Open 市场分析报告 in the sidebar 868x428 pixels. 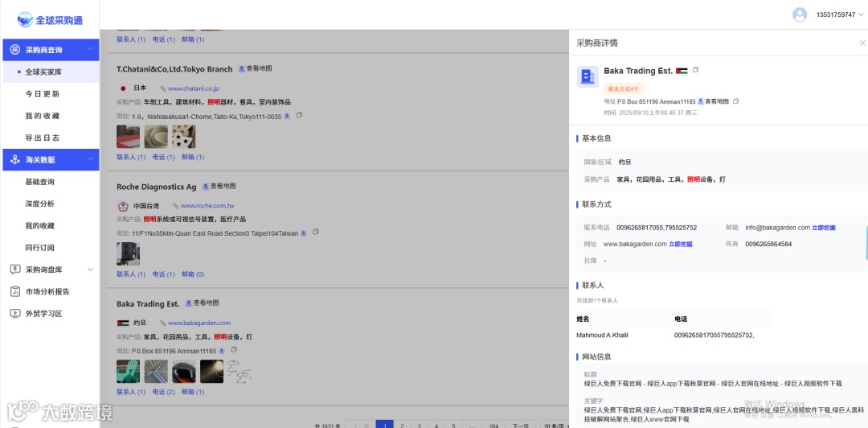coord(47,291)
